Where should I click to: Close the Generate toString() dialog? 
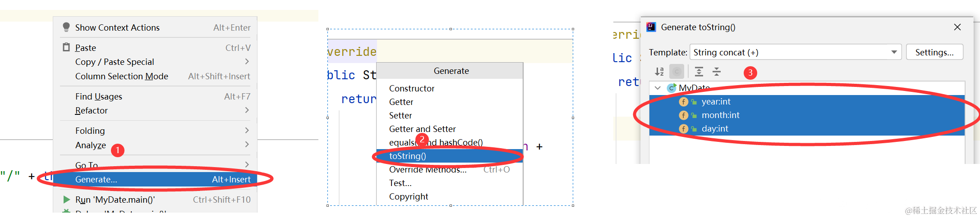point(957,27)
